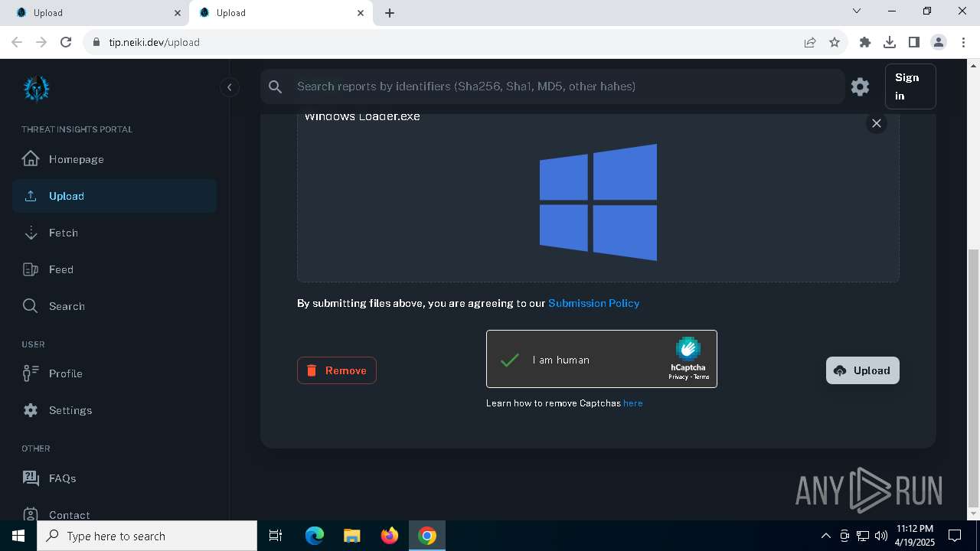The image size is (980, 551).
Task: Go forward in browser history
Action: coord(41,42)
